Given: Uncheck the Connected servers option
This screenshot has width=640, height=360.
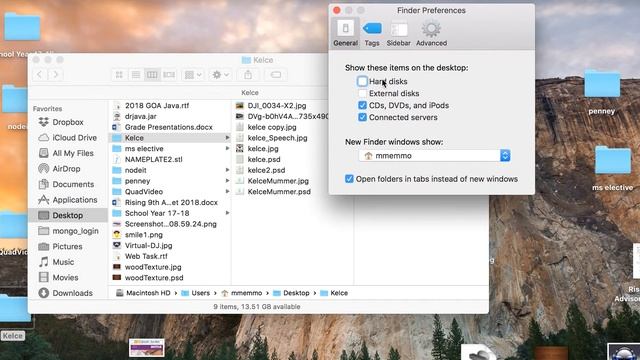Looking at the screenshot, I should 362,117.
